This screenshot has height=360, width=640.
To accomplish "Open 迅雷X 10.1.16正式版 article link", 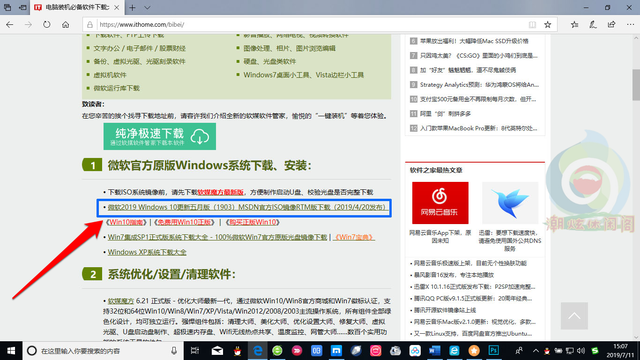I will click(x=474, y=287).
